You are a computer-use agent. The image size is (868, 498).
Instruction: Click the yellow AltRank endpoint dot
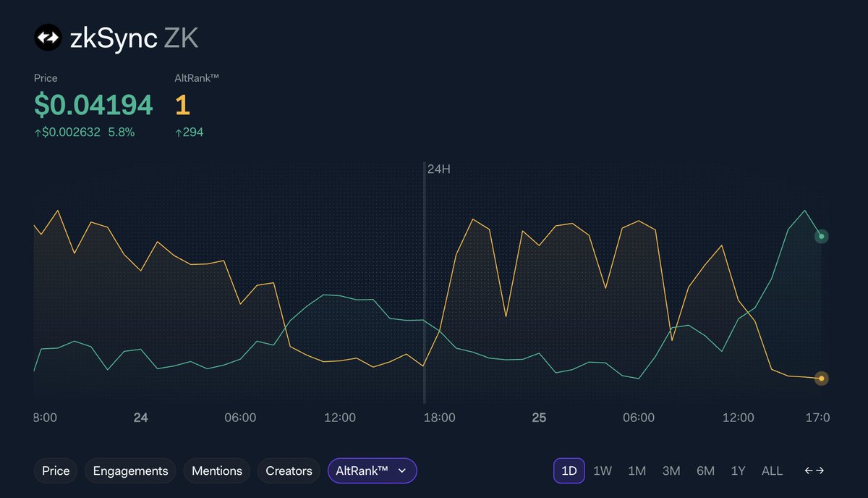pos(821,378)
